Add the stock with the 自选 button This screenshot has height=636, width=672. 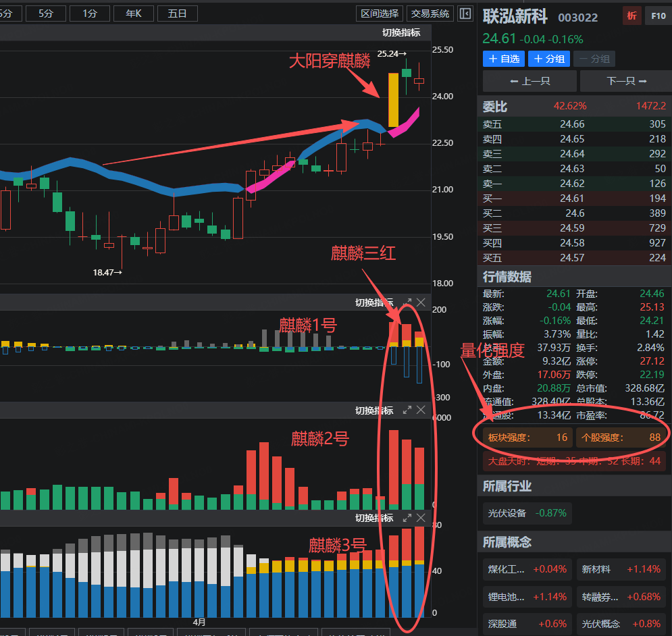pyautogui.click(x=504, y=59)
